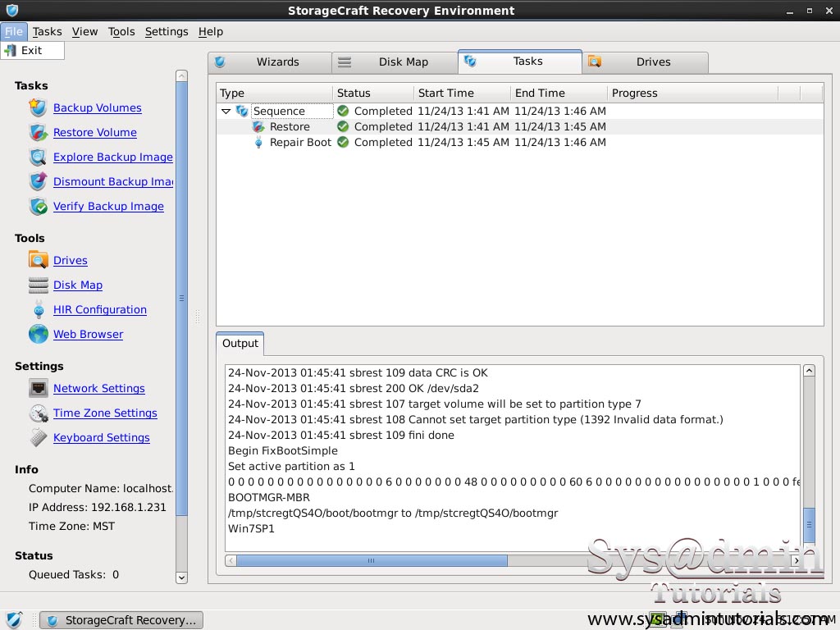Click sidebar scroll down arrow

181,577
